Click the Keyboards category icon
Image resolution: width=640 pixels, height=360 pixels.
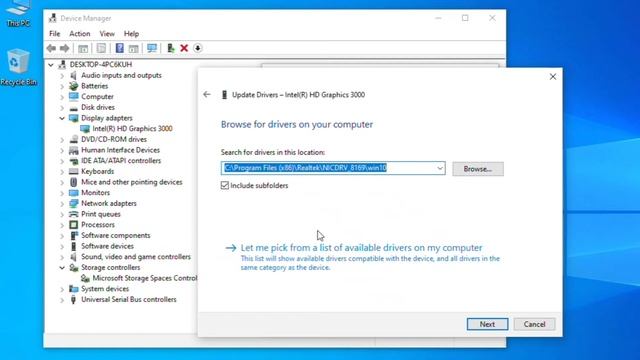(73, 171)
